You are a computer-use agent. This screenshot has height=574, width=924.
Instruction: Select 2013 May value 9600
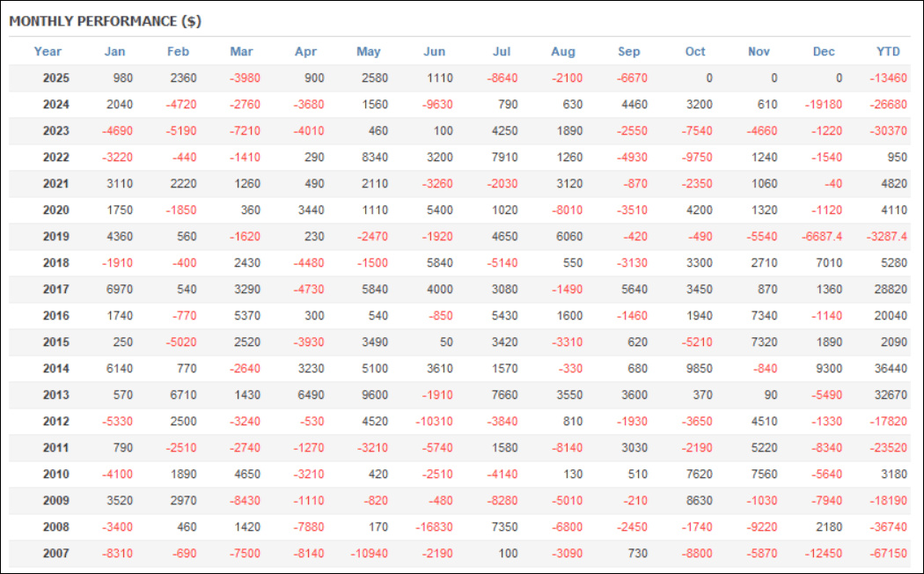pos(374,395)
